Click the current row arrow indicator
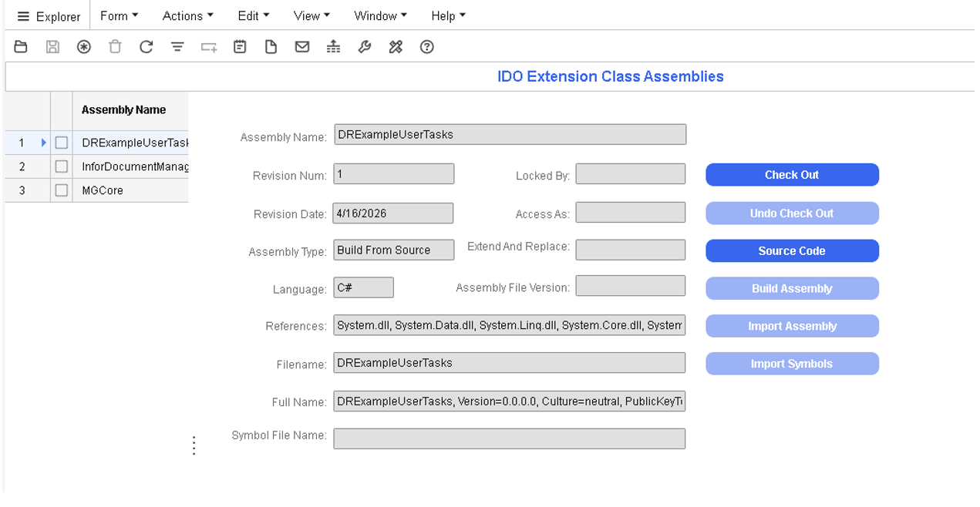This screenshot has width=980, height=507. [44, 143]
